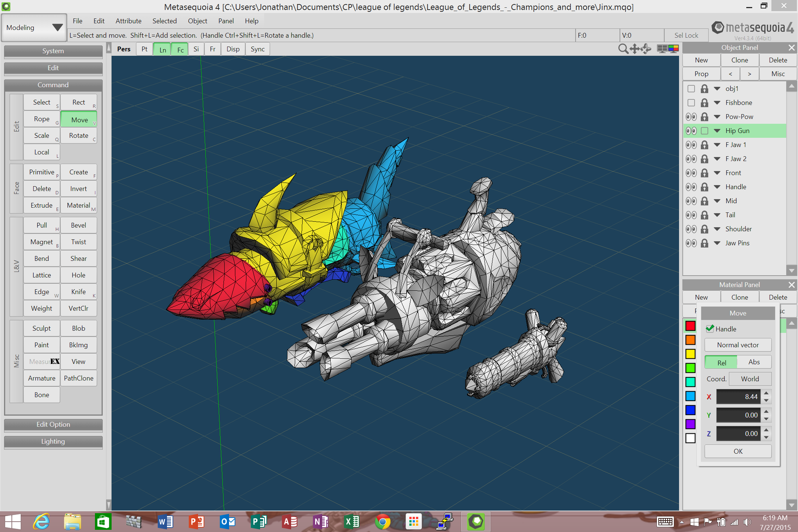
Task: Toggle the Fc face display button
Action: click(180, 50)
